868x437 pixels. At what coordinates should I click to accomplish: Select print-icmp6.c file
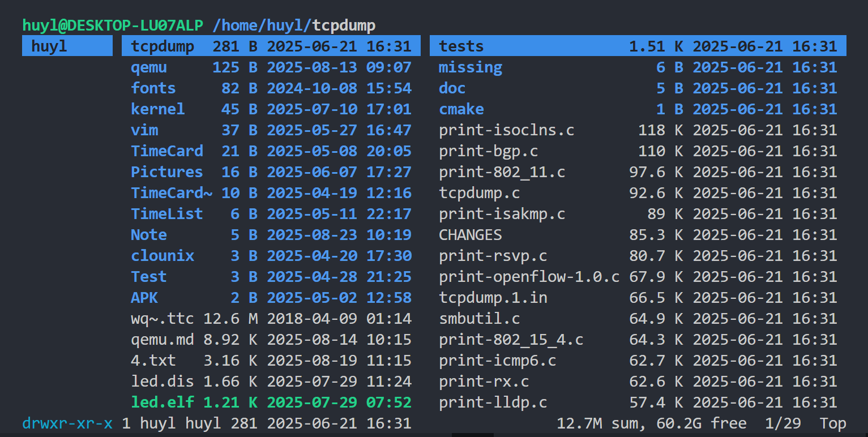pyautogui.click(x=638, y=361)
